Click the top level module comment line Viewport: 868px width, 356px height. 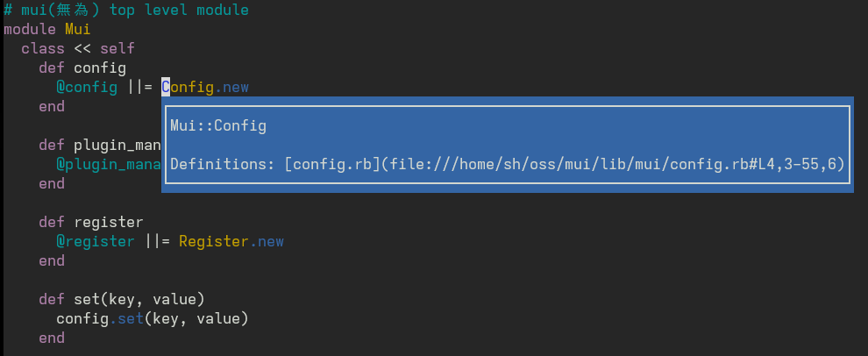126,11
